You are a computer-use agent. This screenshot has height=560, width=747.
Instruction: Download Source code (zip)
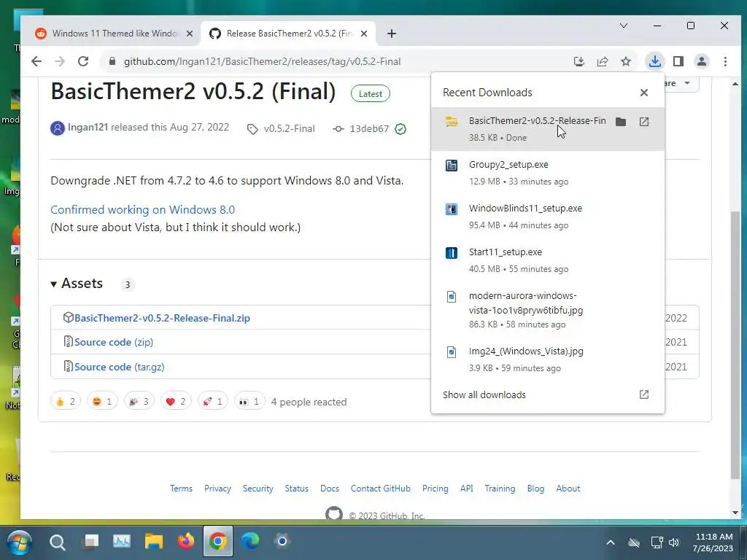(x=113, y=343)
